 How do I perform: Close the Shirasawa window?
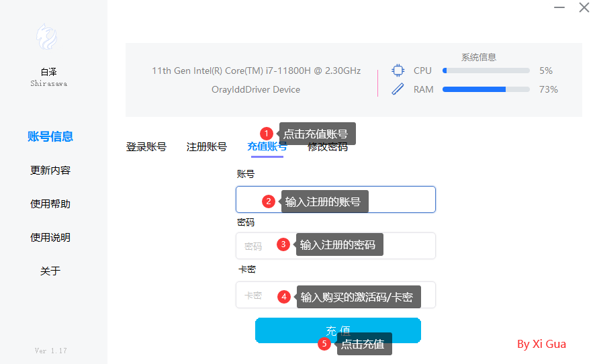point(584,8)
